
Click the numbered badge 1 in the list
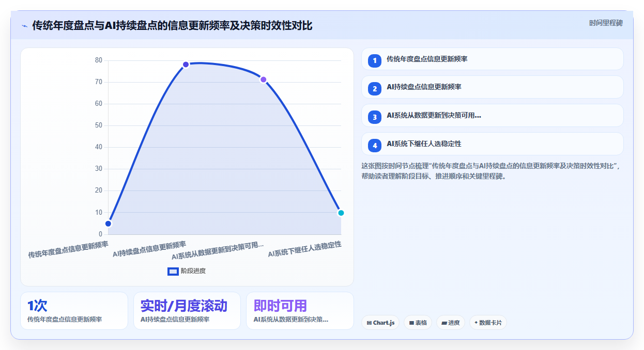point(375,60)
